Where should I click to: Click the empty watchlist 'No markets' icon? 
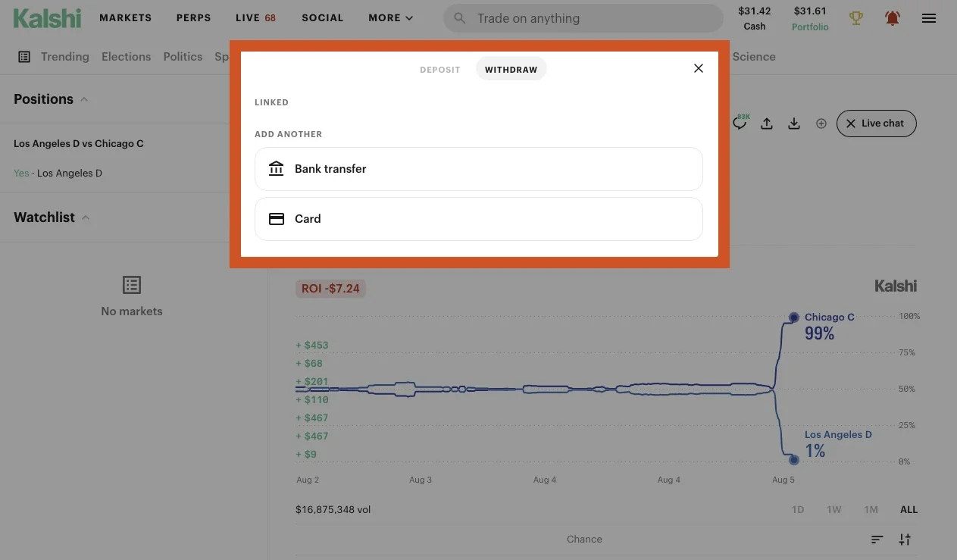[x=132, y=285]
